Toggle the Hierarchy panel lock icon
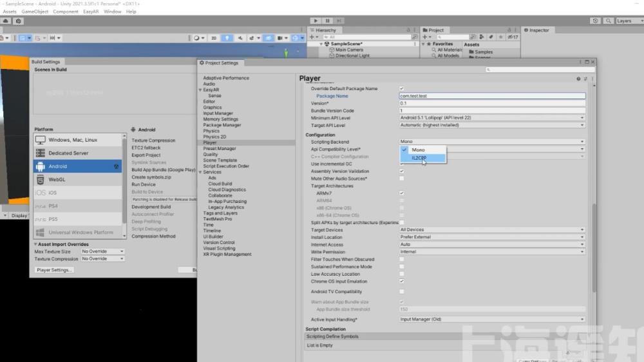Viewport: 644px width, 362px height. point(408,30)
